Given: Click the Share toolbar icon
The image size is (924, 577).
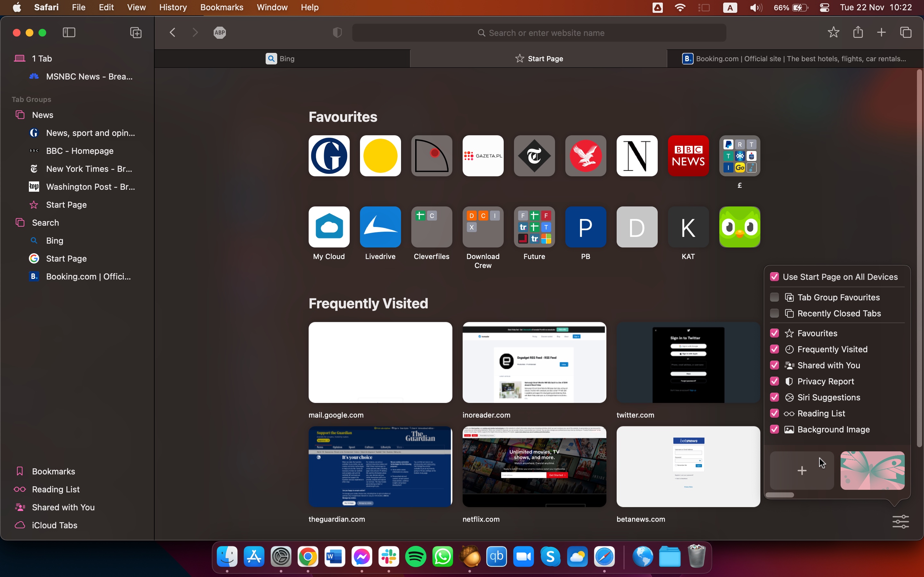Looking at the screenshot, I should (x=858, y=32).
